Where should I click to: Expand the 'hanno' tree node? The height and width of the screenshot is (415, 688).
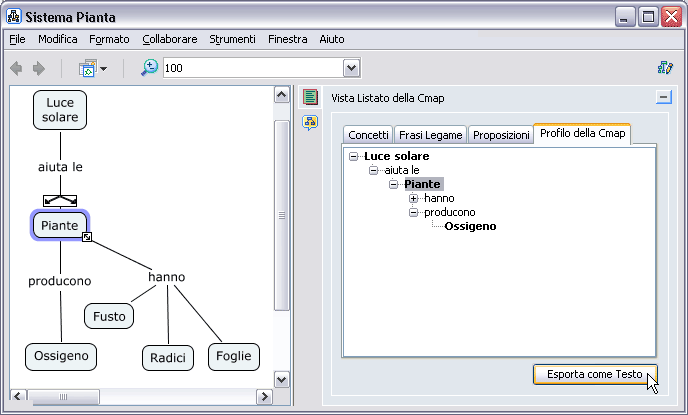point(413,198)
